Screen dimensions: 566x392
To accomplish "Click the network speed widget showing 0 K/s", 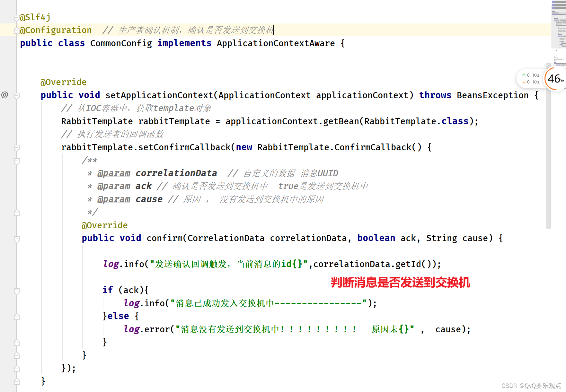I will pyautogui.click(x=530, y=79).
